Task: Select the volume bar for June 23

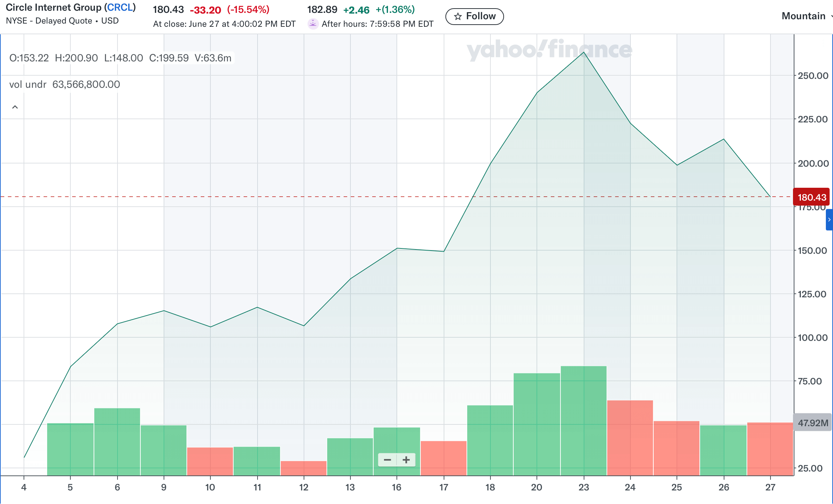Action: click(584, 421)
